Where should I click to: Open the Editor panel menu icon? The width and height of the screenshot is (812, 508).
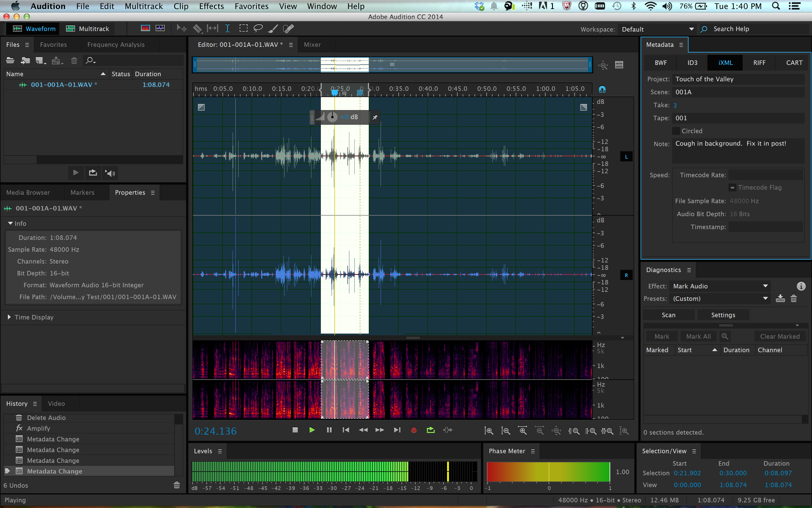click(x=291, y=45)
